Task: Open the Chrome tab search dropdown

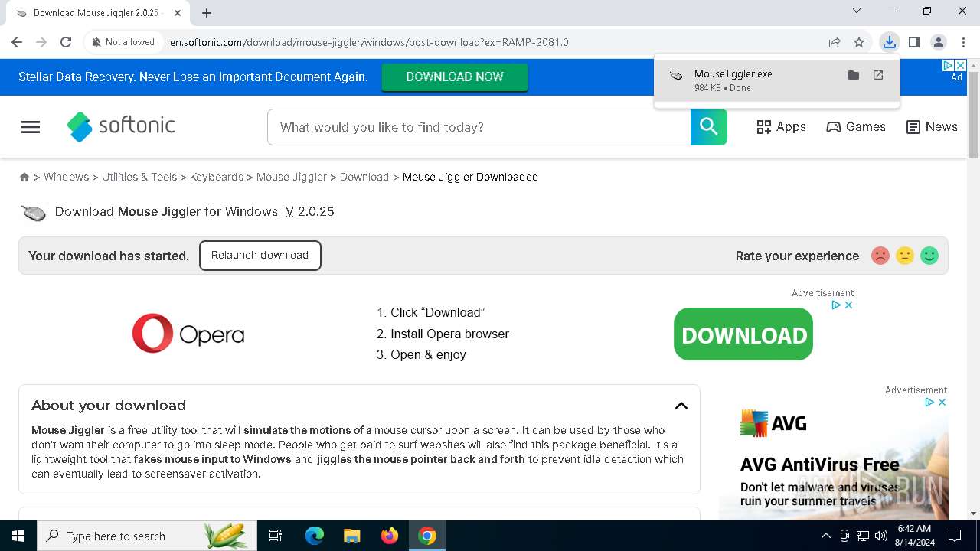Action: 857,11
